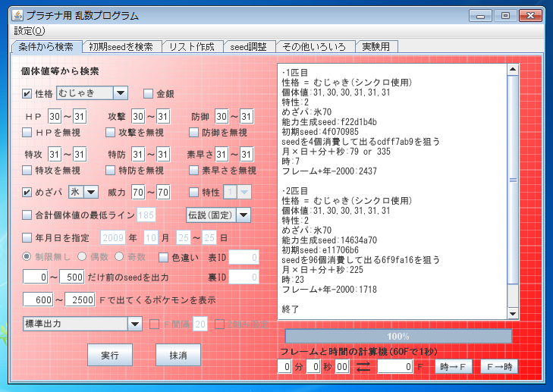Check the 特防を無視 option
Viewport: 553px width, 392px height.
click(x=111, y=171)
